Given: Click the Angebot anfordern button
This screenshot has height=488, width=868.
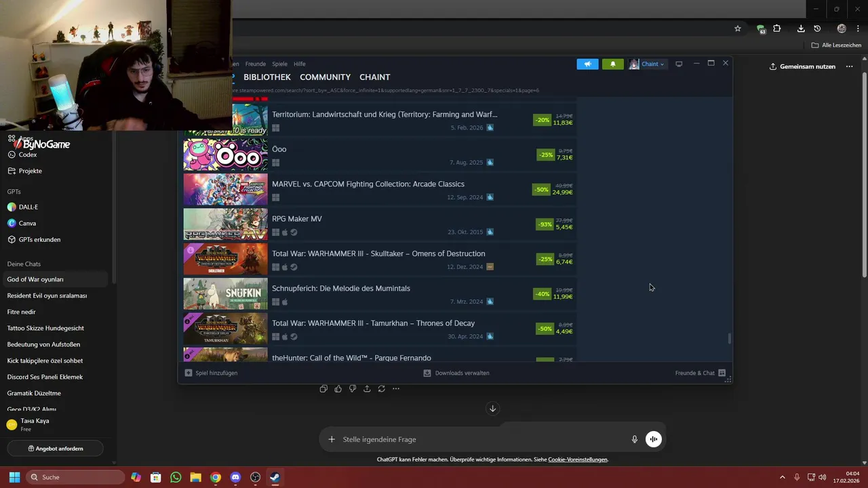Looking at the screenshot, I should [x=55, y=449].
